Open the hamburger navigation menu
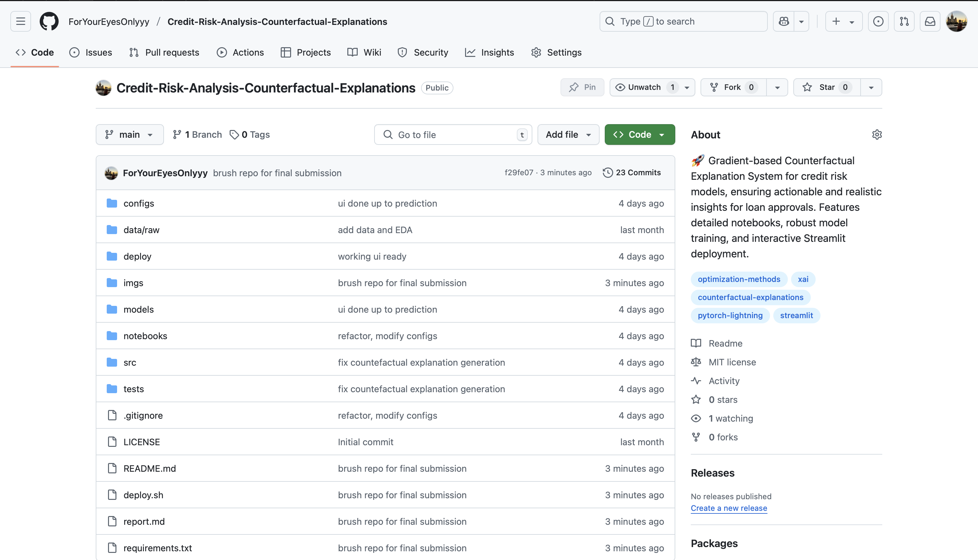This screenshot has height=560, width=978. tap(21, 22)
